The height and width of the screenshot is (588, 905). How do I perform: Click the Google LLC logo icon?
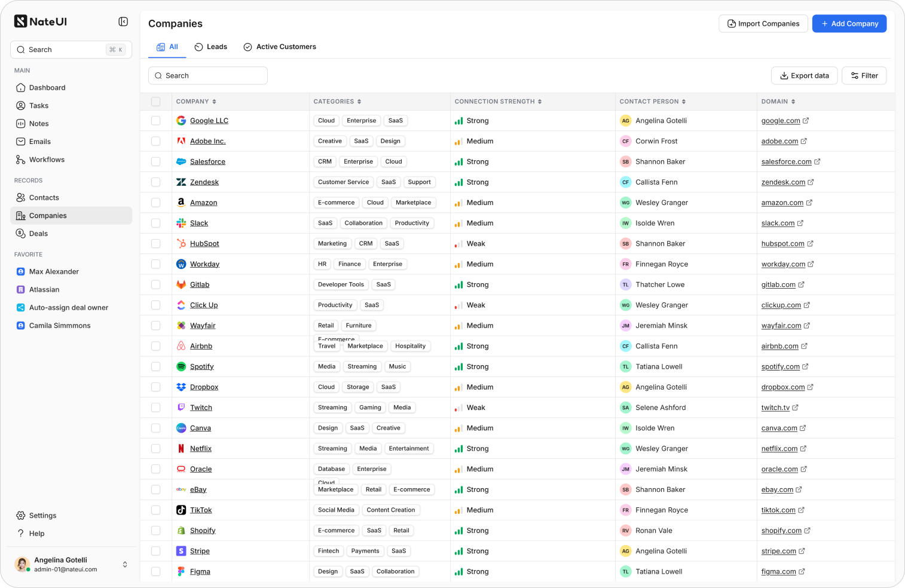pyautogui.click(x=181, y=121)
